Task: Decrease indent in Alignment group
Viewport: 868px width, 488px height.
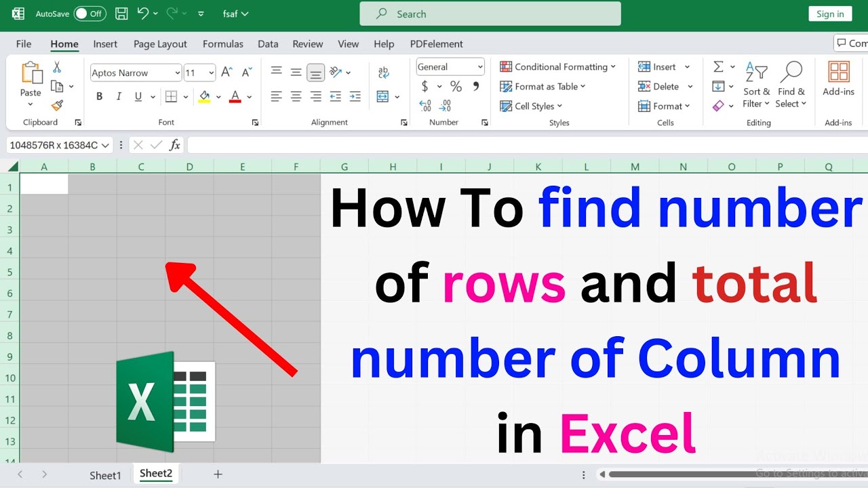Action: click(x=335, y=96)
